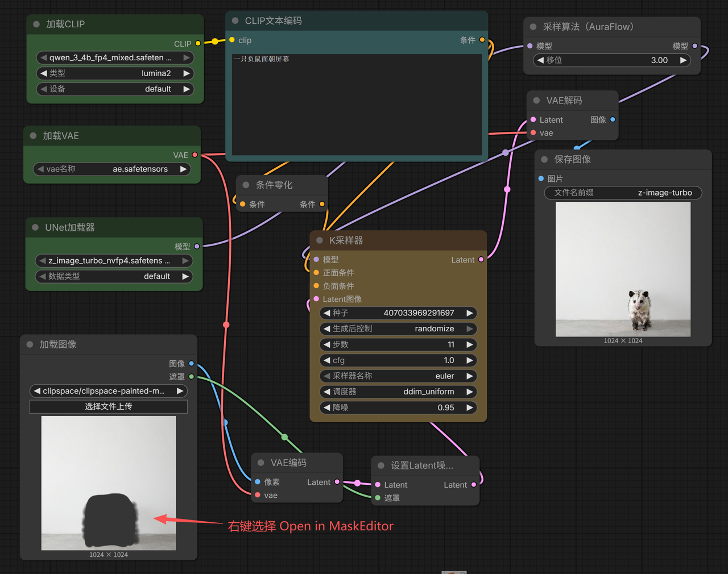728x574 pixels.
Task: Collapse the 条件零化 node via its title circle
Action: tap(245, 184)
